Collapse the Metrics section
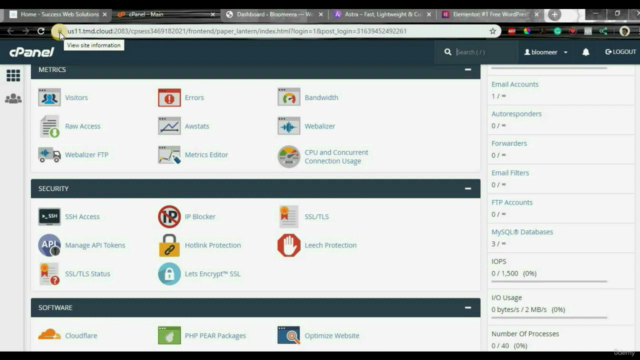The height and width of the screenshot is (360, 640). pos(468,70)
